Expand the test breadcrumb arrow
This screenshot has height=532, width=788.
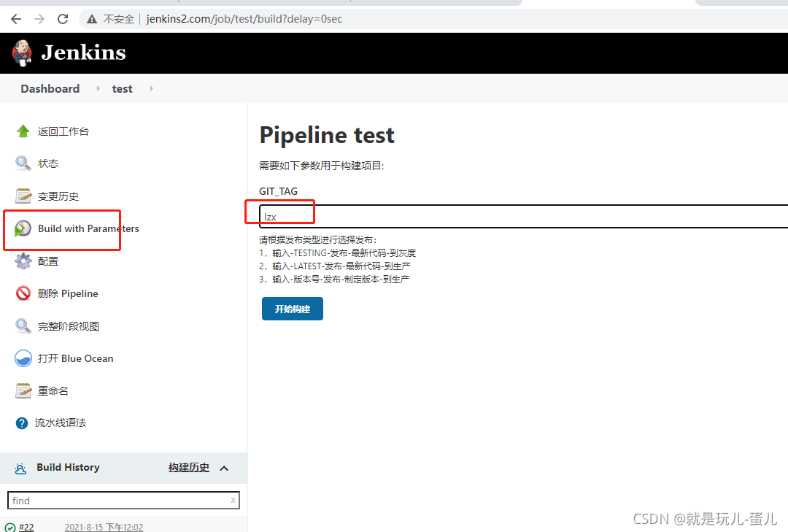[151, 88]
